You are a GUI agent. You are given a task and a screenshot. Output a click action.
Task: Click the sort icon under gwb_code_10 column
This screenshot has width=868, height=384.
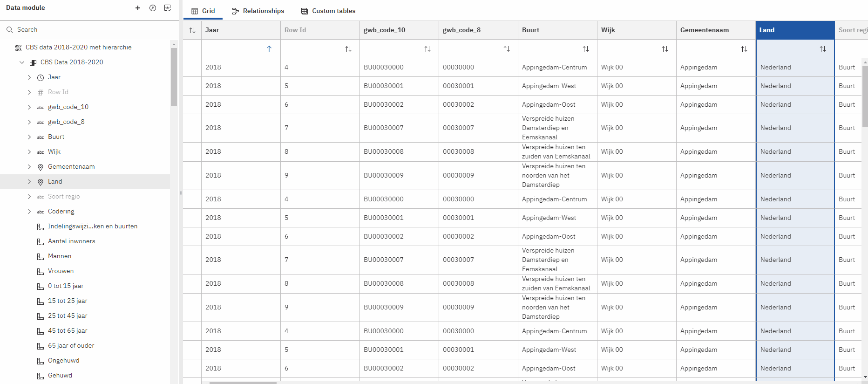coord(427,49)
